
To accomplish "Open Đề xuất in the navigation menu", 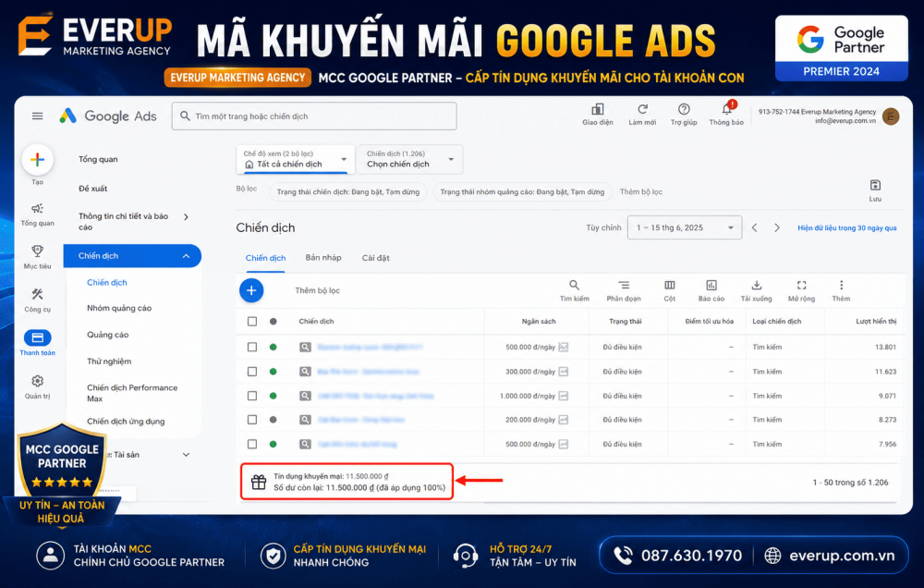I will click(93, 189).
